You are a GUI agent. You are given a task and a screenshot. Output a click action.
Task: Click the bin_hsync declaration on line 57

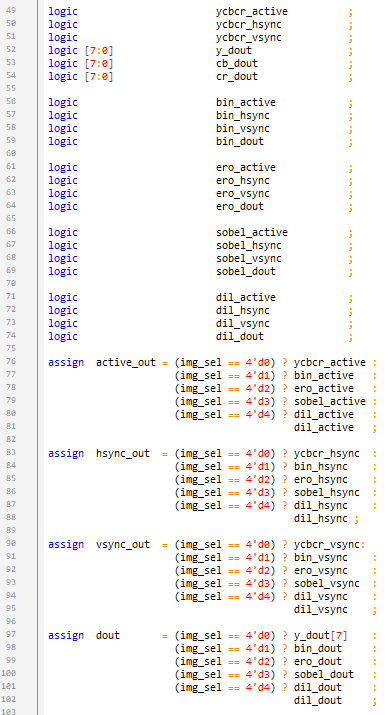pyautogui.click(x=243, y=115)
